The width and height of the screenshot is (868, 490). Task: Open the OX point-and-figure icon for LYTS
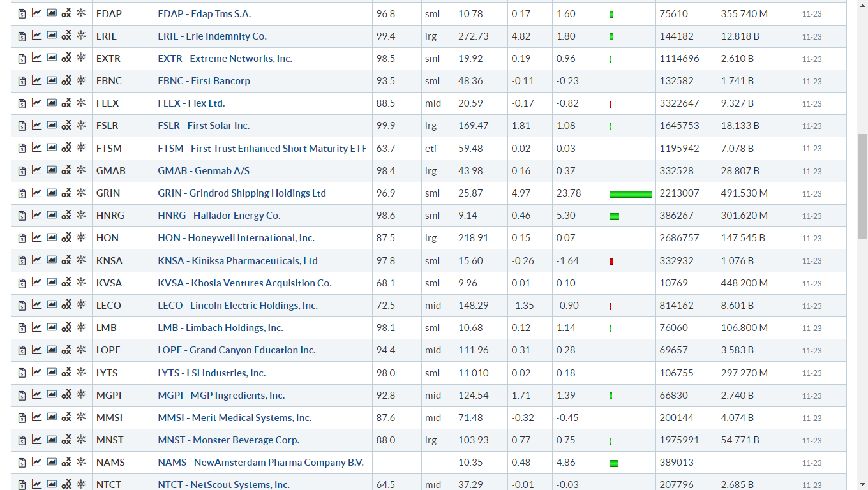point(66,373)
